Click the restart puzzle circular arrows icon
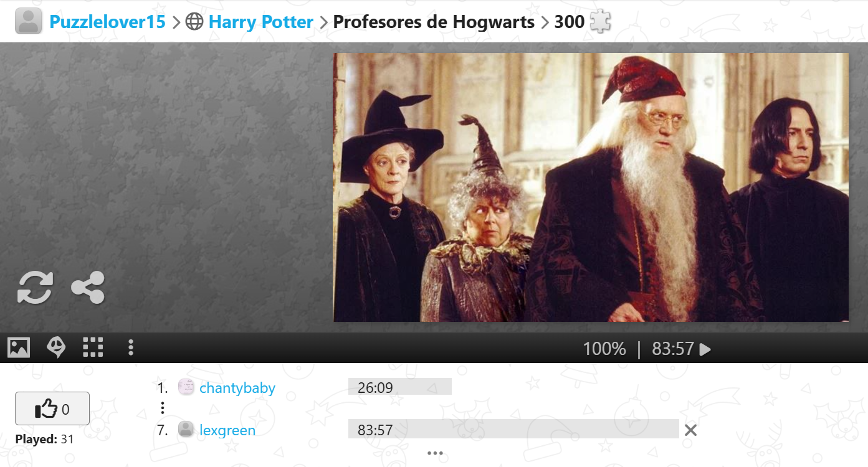This screenshot has height=467, width=868. (x=35, y=288)
